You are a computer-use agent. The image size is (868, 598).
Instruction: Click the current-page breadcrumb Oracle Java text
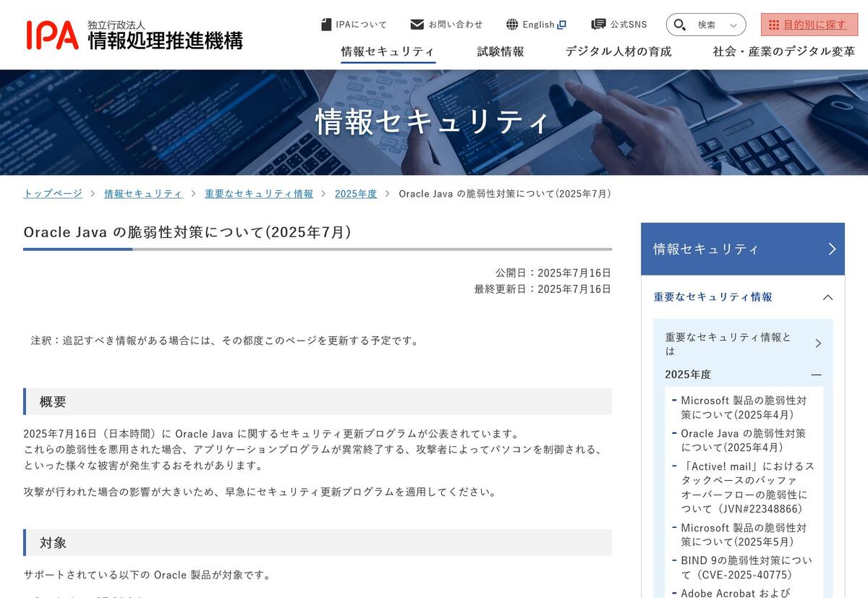(505, 194)
